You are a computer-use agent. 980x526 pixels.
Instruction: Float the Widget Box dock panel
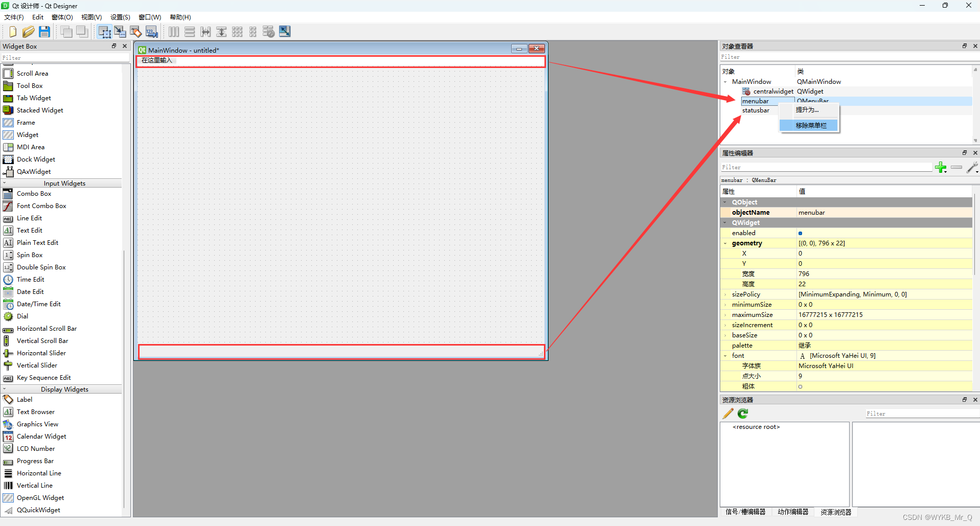(114, 46)
